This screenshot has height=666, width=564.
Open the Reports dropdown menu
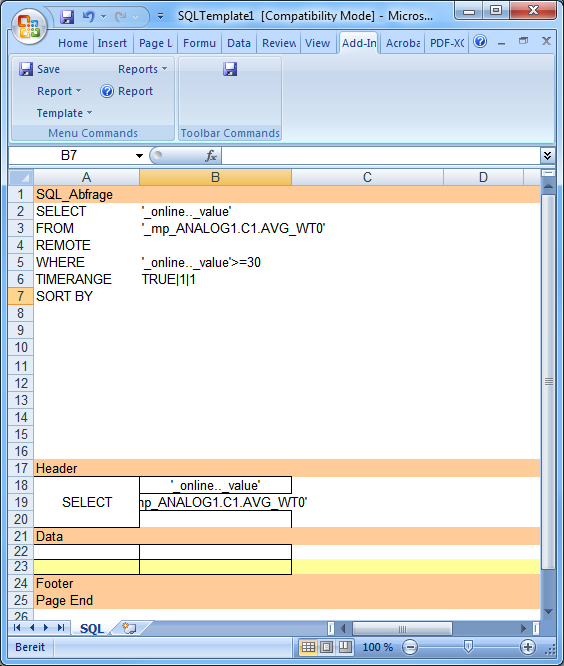[x=142, y=69]
